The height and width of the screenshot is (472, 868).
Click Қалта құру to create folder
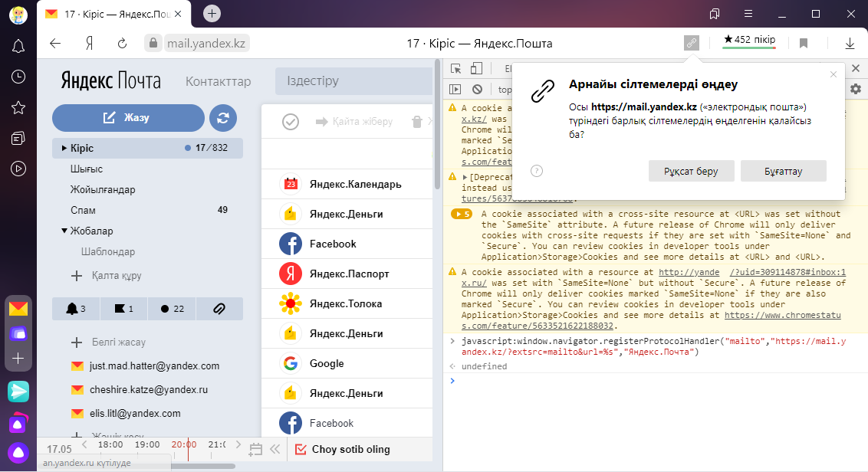(x=107, y=275)
